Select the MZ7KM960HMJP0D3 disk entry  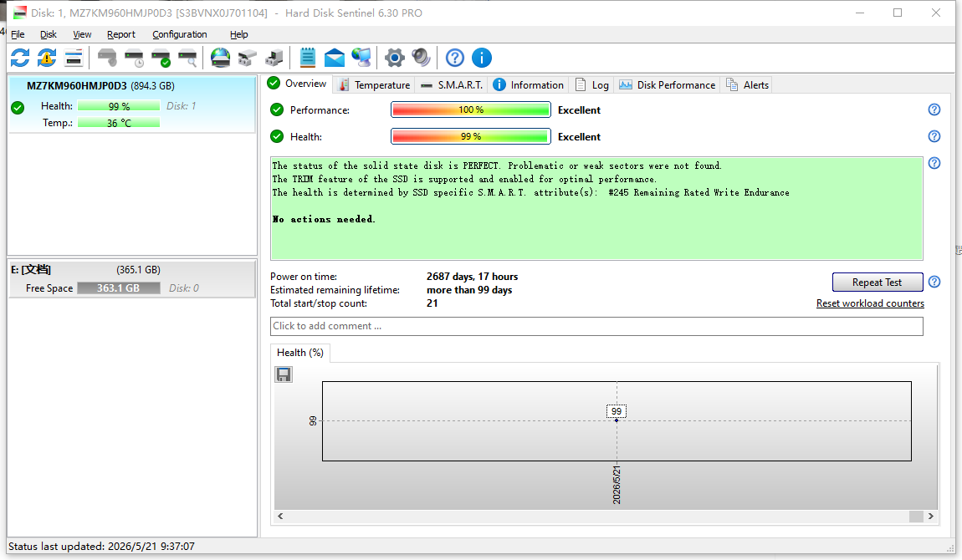coord(132,104)
